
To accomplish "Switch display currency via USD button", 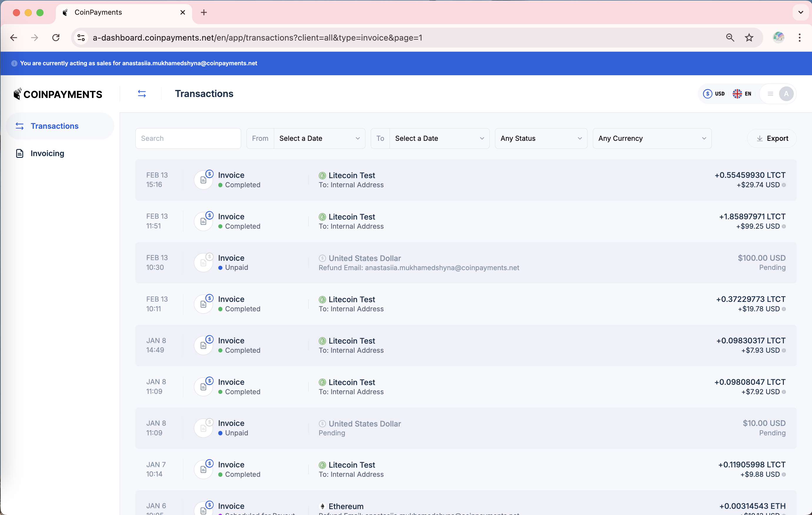I will (x=714, y=94).
